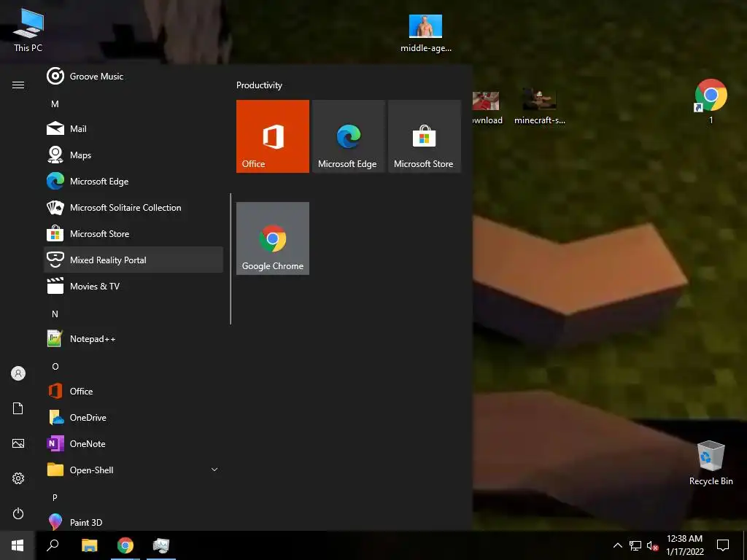Screen dimensions: 747x560
Task: Open the Open-Shell folder entry
Action: click(x=133, y=470)
